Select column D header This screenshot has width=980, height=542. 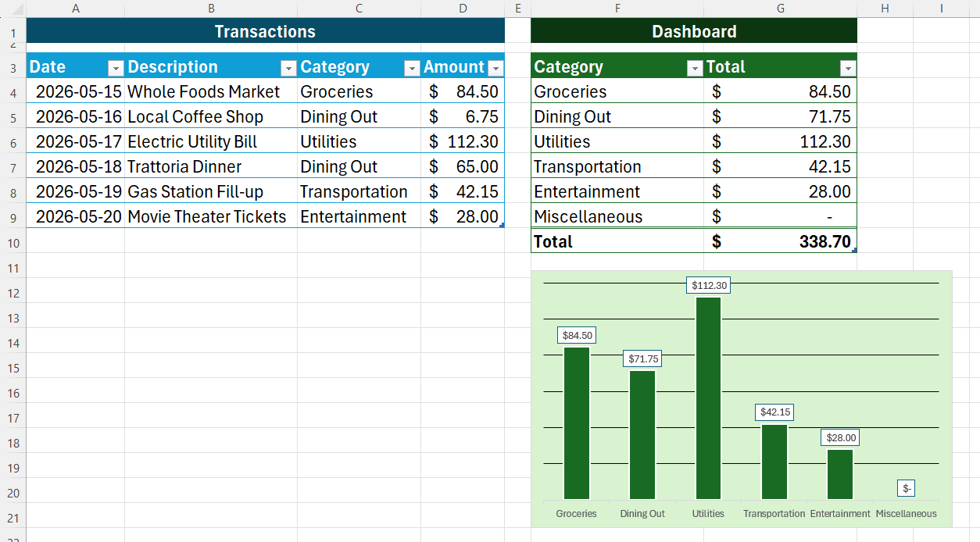point(463,8)
